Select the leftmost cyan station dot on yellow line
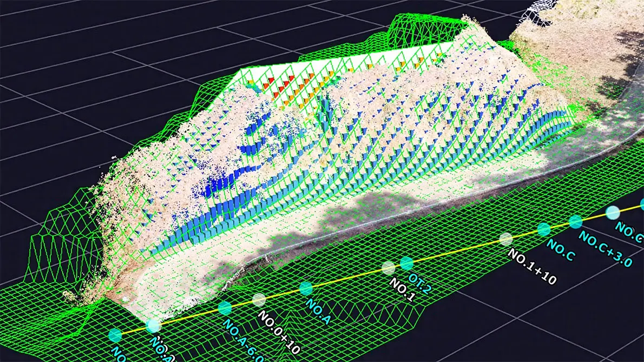The height and width of the screenshot is (362, 644). pos(115,335)
